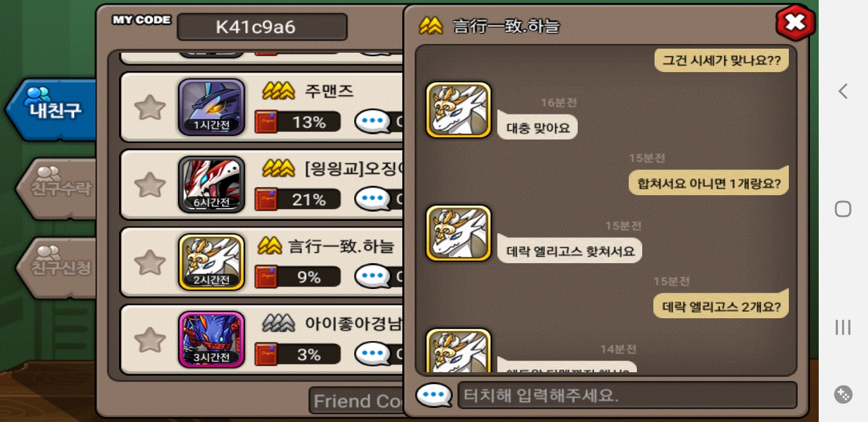Toggle favorite star for 아이좋아경남
Screen dimensions: 868x422
click(x=150, y=340)
